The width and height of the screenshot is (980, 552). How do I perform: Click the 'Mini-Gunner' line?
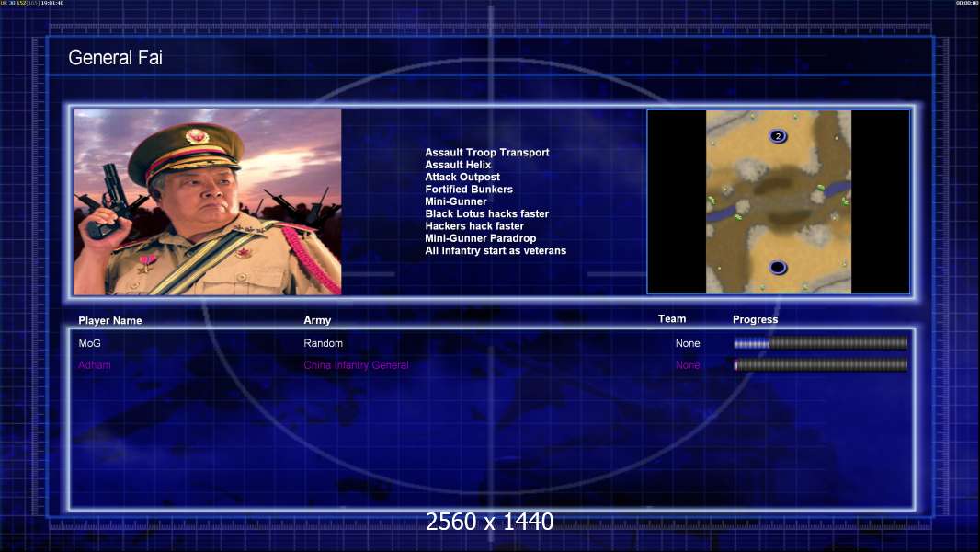coord(456,201)
